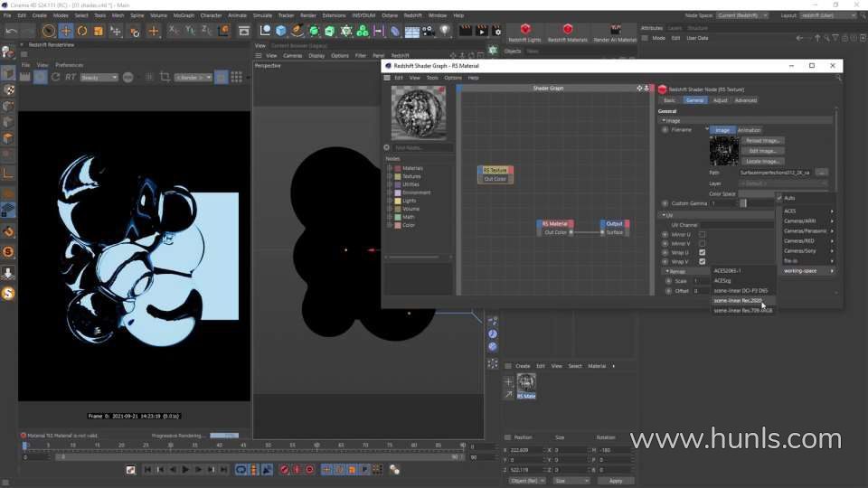
Task: Open the Beauty AOV dropdown
Action: [100, 78]
